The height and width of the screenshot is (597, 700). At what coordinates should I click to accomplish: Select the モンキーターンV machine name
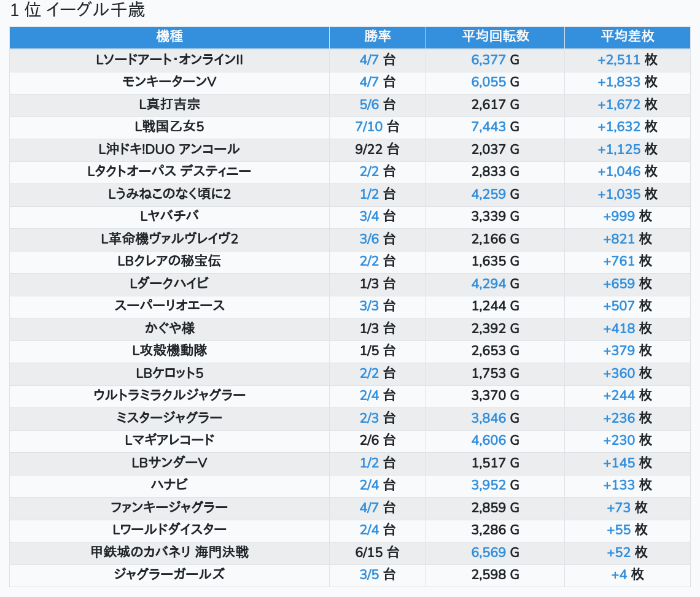[x=169, y=82]
